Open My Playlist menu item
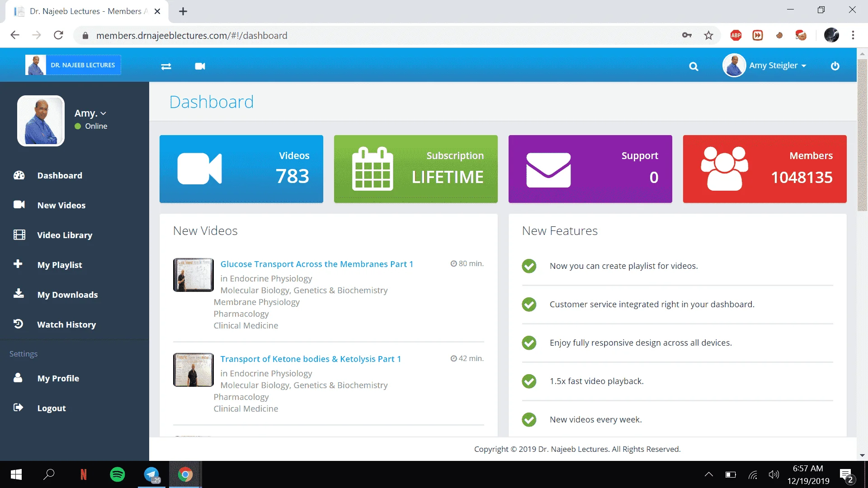 [x=60, y=265]
